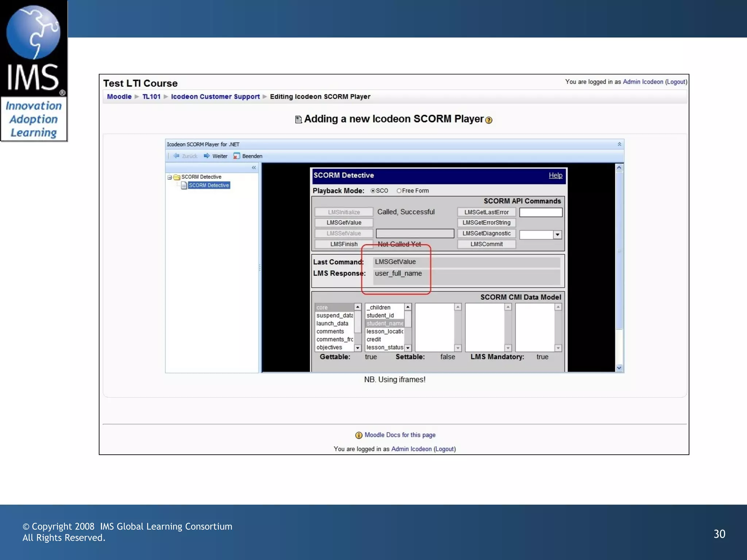Click the Help link in SCORM Detective
Viewport: 747px width, 560px height.
click(555, 175)
